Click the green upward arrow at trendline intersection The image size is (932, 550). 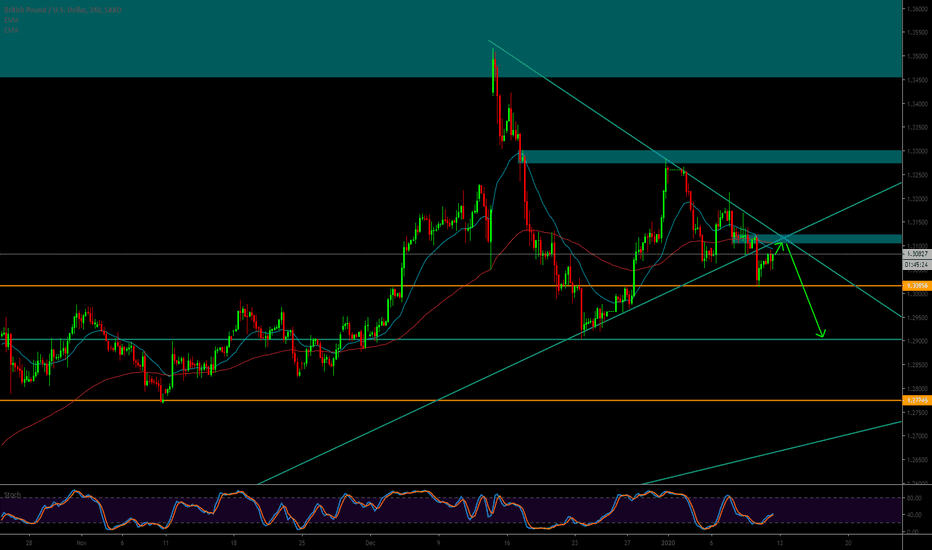point(782,242)
